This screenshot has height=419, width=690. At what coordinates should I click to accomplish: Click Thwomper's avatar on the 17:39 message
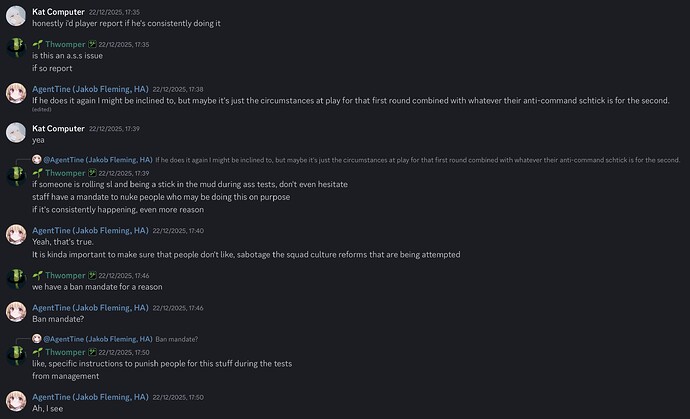coord(15,178)
